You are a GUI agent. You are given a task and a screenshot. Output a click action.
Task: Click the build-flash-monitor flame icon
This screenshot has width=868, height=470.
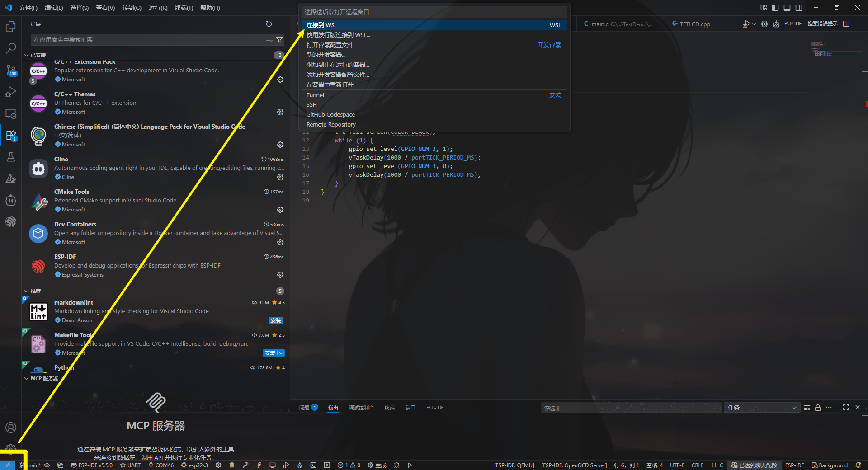pos(299,465)
